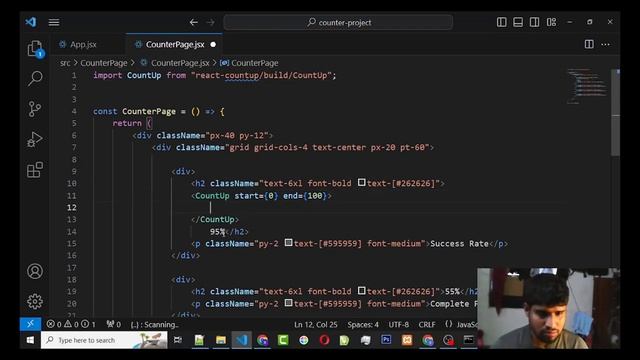The image size is (640, 360).
Task: Click the counter-project command center search box
Action: coord(338,22)
